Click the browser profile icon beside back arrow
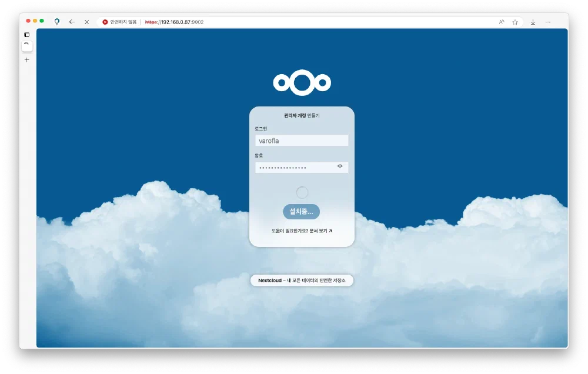This screenshot has width=588, height=374. click(57, 22)
